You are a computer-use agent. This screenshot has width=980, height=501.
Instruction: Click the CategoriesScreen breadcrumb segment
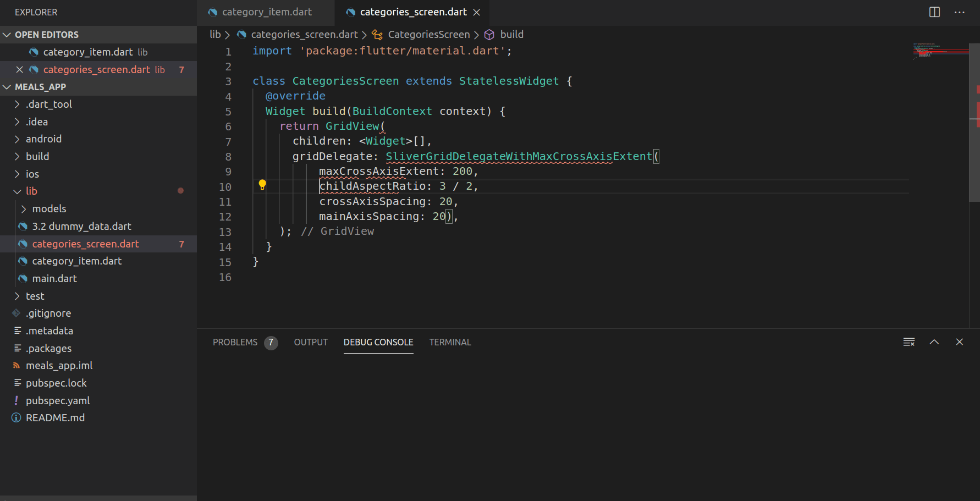(x=429, y=35)
